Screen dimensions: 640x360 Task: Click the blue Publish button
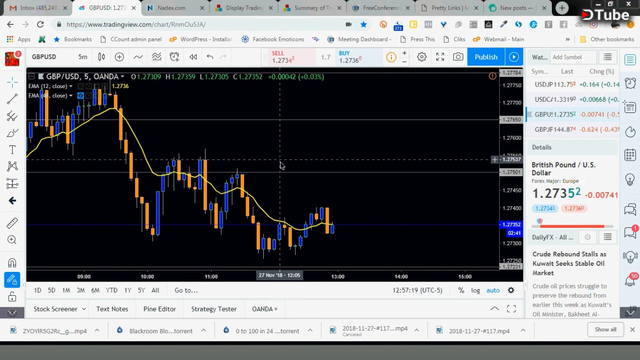point(486,57)
